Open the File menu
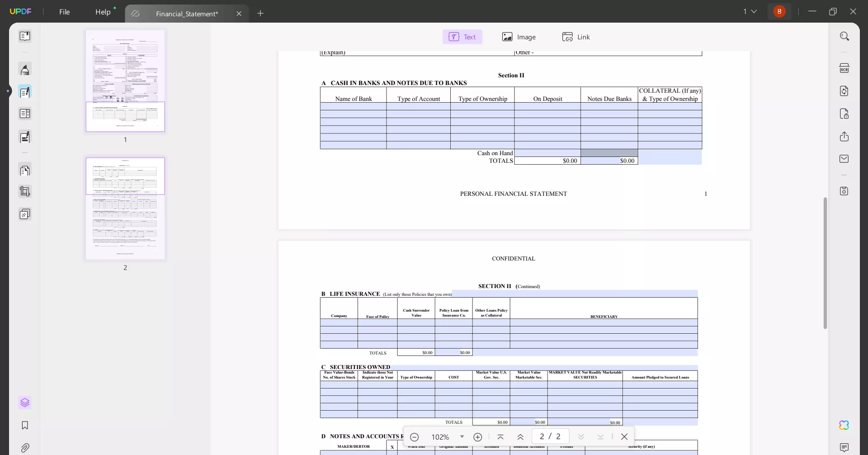Screen dimensions: 868x455 pos(64,12)
